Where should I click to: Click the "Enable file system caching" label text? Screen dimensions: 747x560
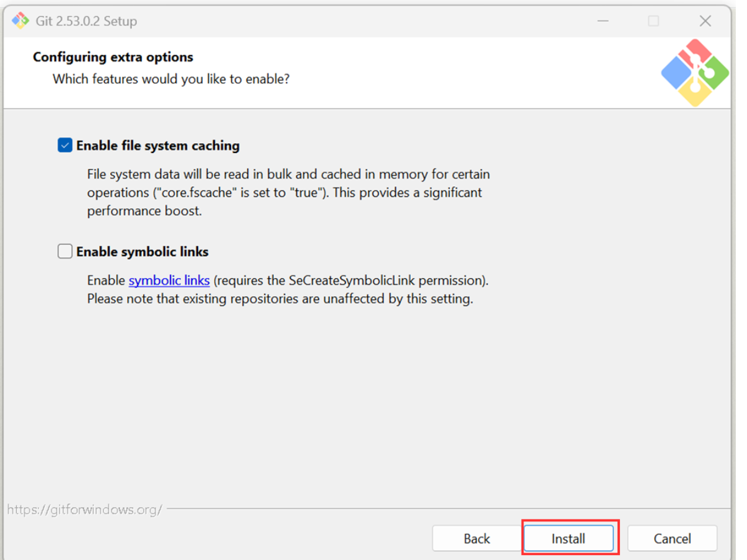pyautogui.click(x=157, y=146)
